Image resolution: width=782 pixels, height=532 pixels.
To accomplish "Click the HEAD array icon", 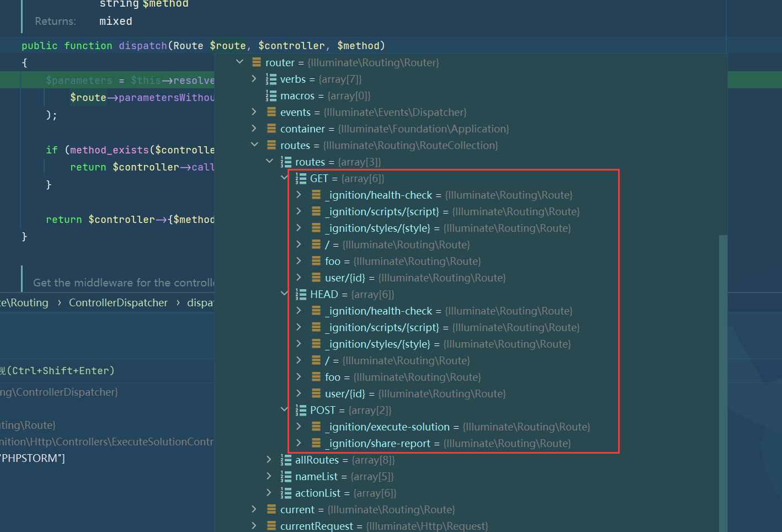I will tap(301, 294).
